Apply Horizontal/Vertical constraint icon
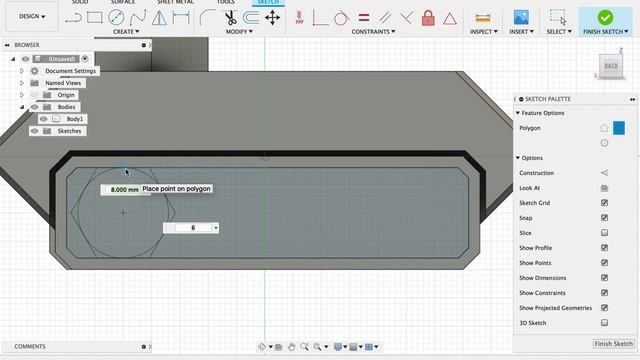640x360 pixels. click(x=299, y=18)
